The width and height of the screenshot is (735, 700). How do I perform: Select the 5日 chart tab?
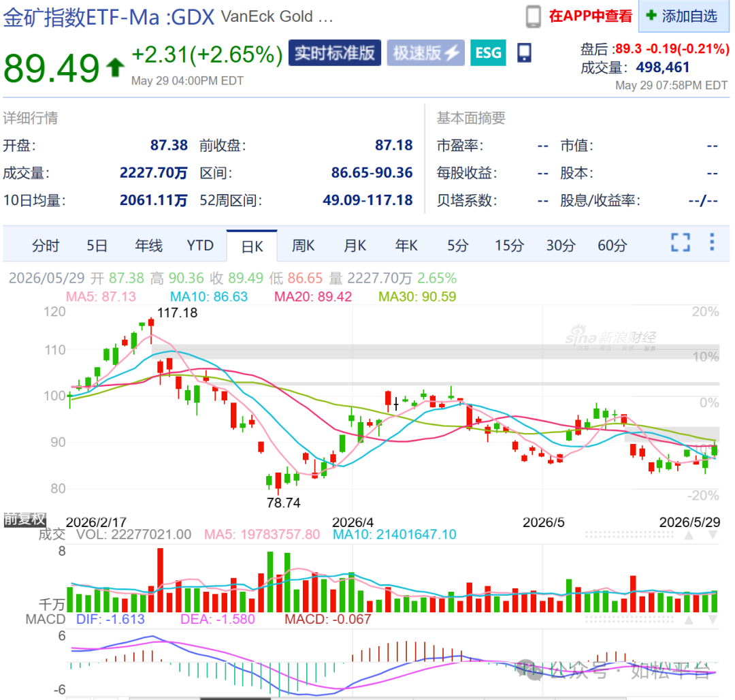tap(97, 245)
